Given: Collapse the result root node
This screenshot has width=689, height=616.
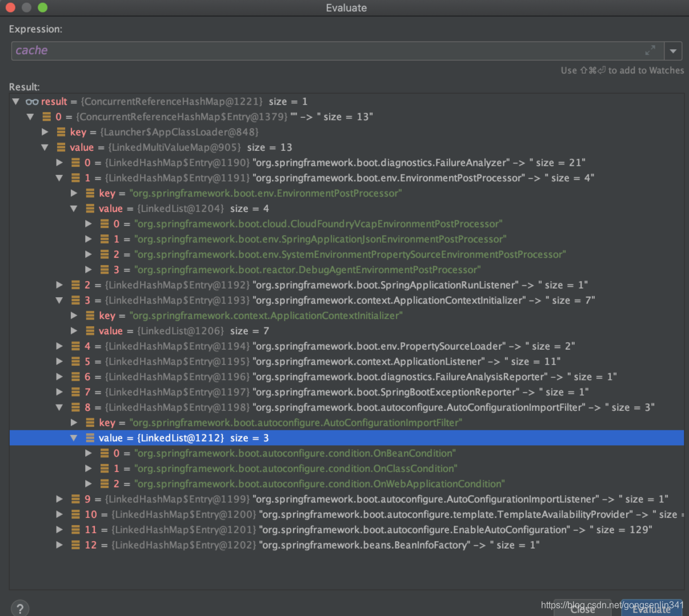Looking at the screenshot, I should click(x=16, y=102).
